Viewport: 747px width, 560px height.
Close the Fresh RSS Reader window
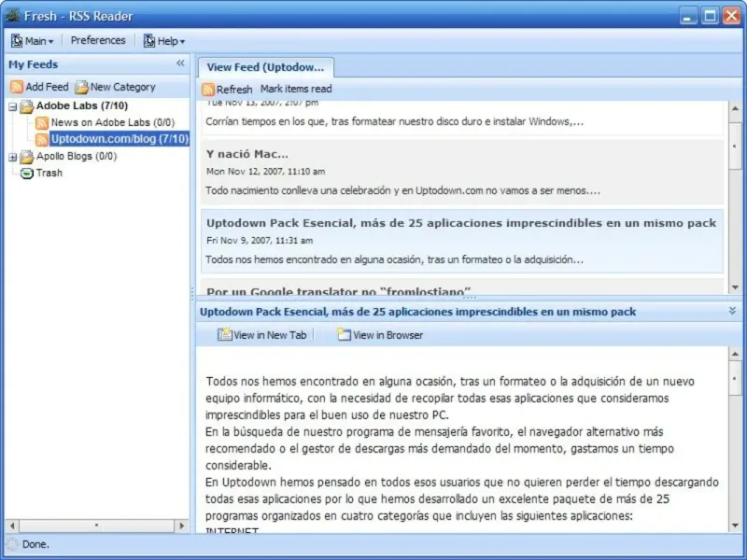pos(731,16)
